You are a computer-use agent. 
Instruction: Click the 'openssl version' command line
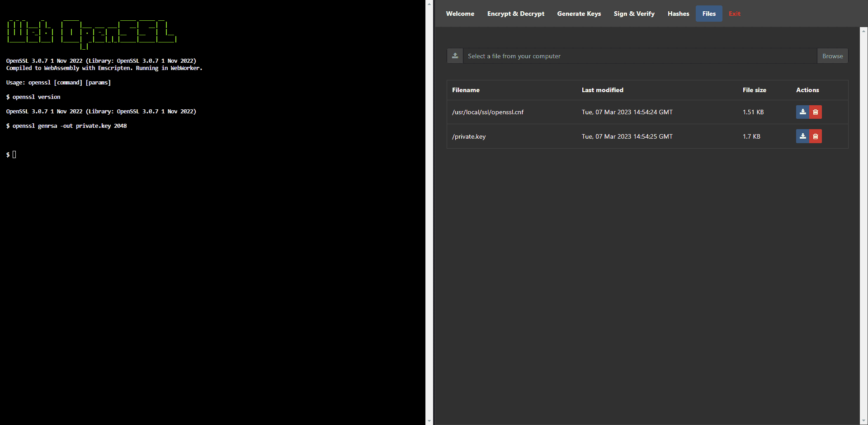pos(33,97)
